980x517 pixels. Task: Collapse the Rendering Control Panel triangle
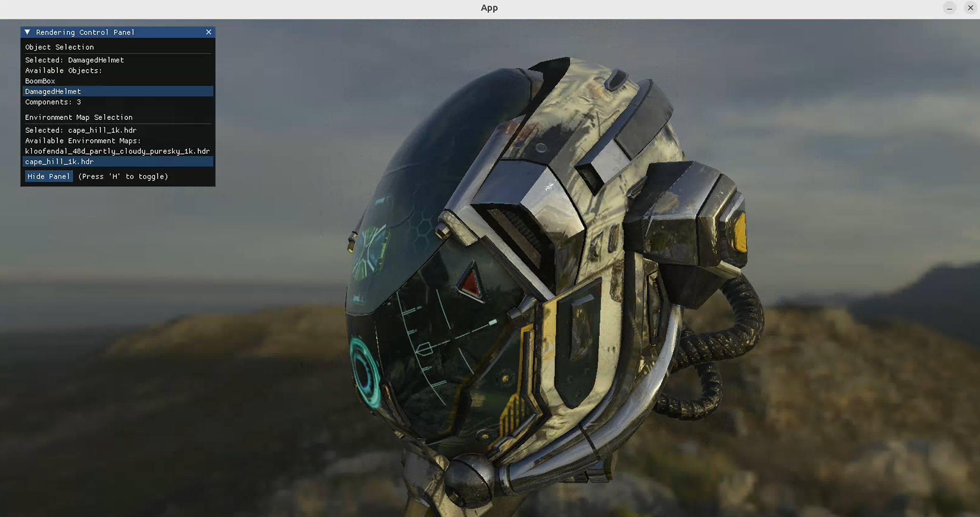pyautogui.click(x=28, y=32)
